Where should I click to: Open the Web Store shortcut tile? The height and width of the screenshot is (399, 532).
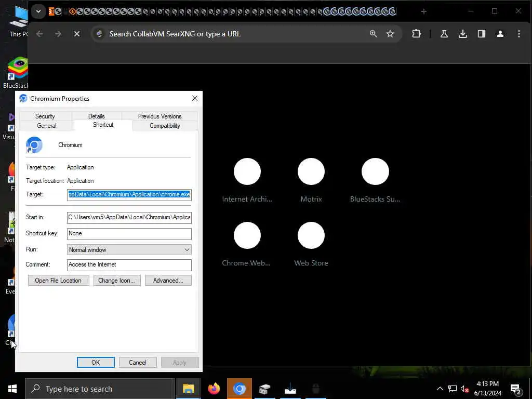311,244
